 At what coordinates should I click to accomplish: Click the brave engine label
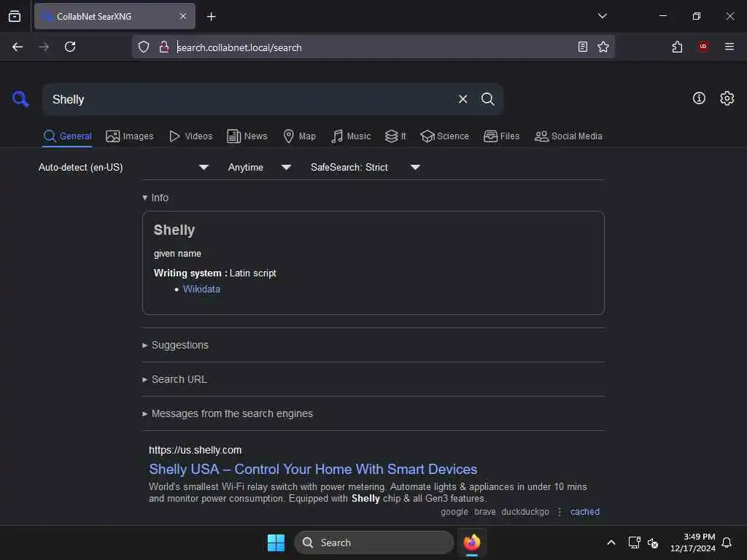[485, 512]
